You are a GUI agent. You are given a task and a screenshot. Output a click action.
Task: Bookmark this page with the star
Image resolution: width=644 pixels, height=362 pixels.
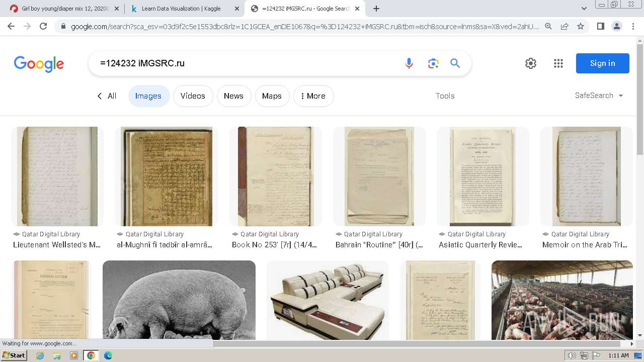[x=581, y=26]
